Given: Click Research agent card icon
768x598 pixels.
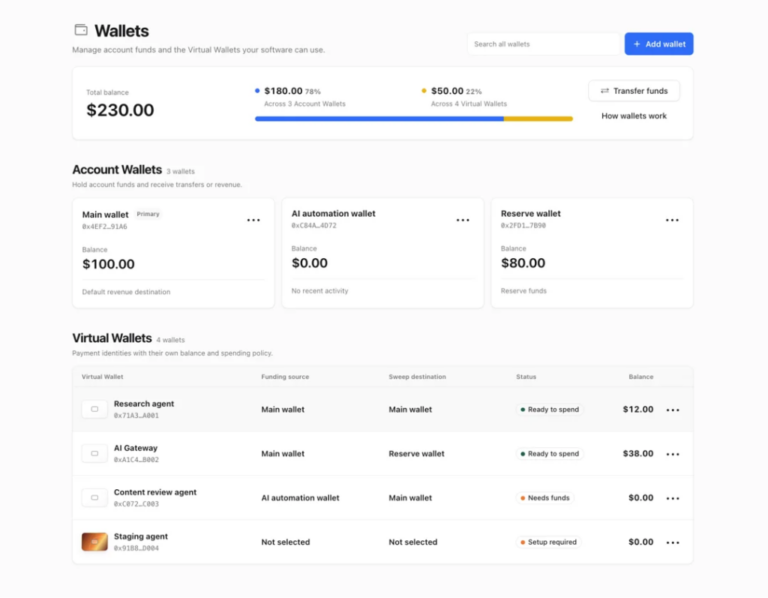Looking at the screenshot, I should click(x=95, y=409).
